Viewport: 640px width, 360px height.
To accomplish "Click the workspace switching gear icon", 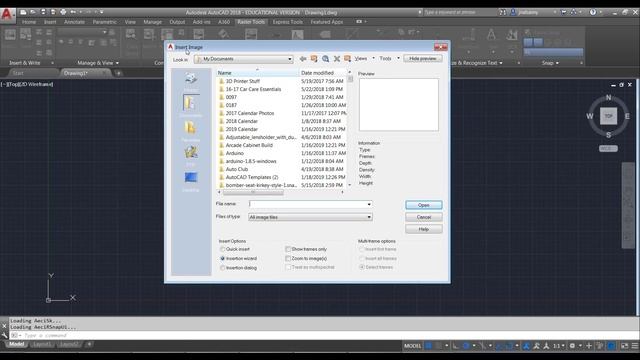I will pyautogui.click(x=572, y=346).
